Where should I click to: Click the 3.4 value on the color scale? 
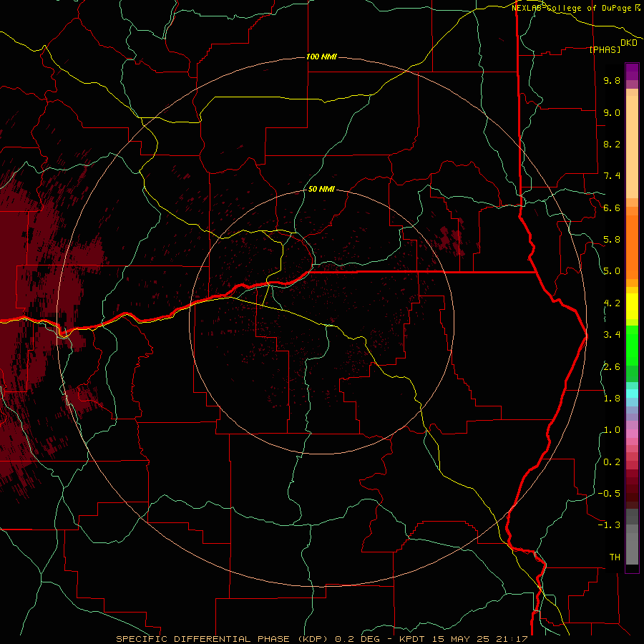tap(612, 335)
